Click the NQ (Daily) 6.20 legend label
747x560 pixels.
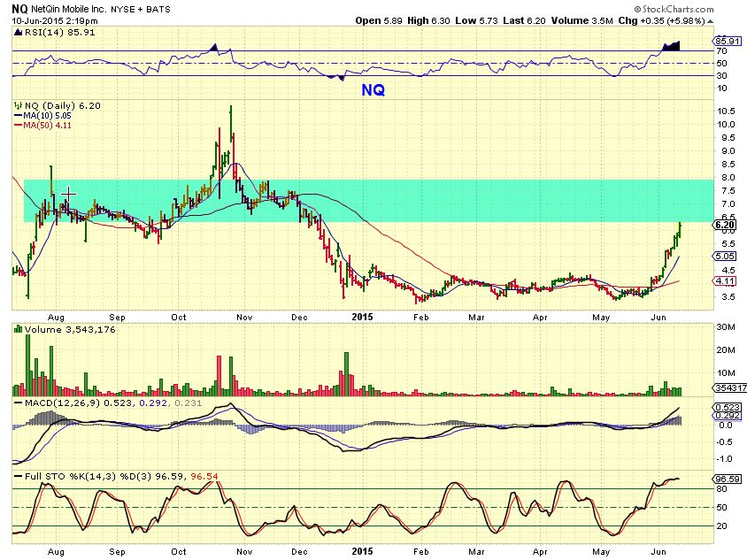click(x=63, y=105)
